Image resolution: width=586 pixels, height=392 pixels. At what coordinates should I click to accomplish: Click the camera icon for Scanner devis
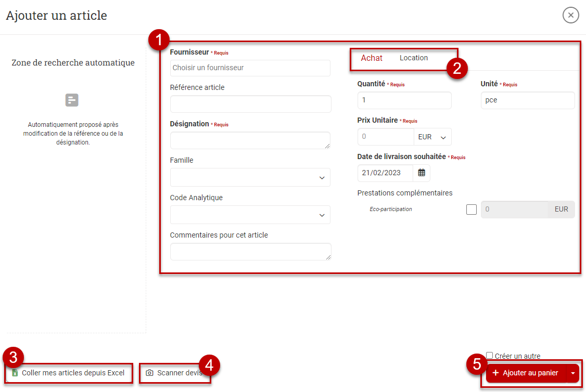click(150, 373)
